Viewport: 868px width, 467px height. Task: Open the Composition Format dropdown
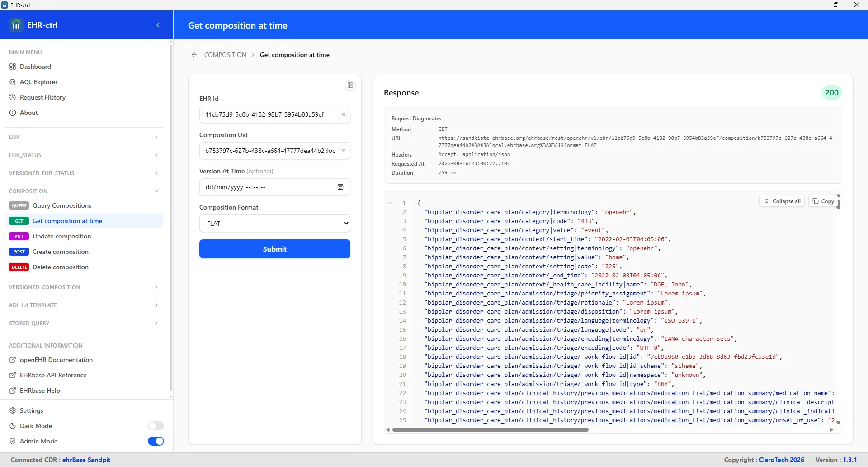[275, 223]
